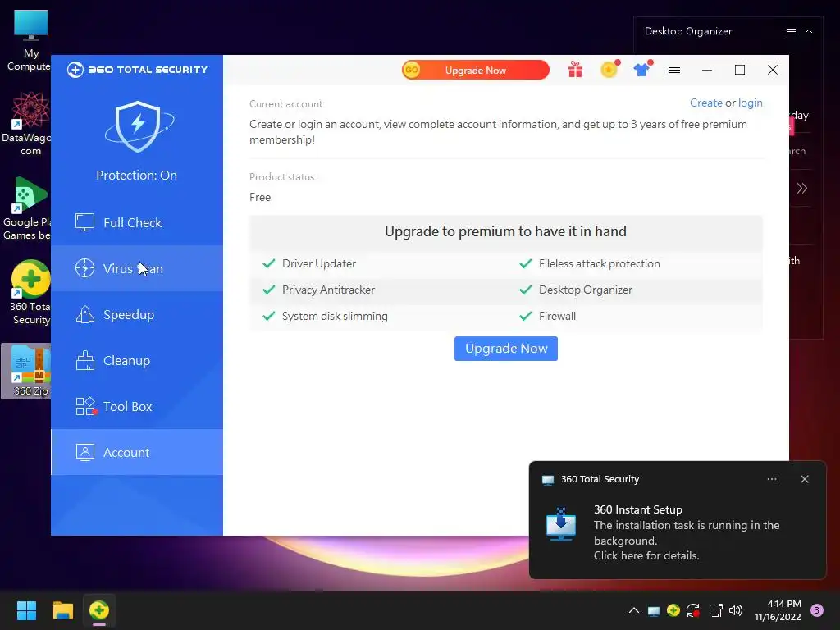Click the Free product status text

click(x=260, y=197)
